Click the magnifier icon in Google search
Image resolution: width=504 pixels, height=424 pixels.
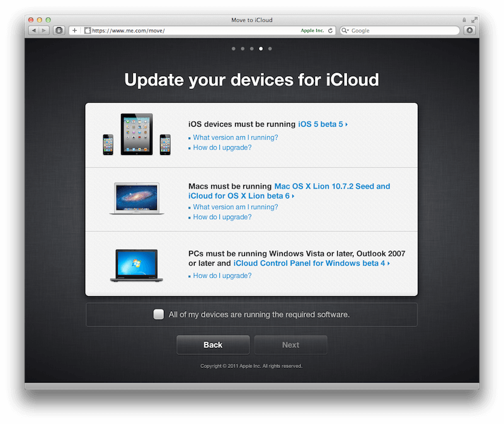coord(345,30)
